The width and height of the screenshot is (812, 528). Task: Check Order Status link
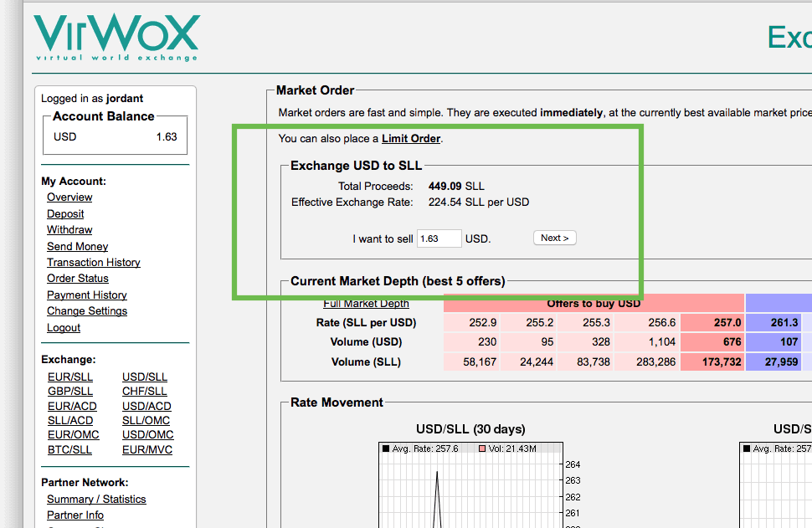78,279
